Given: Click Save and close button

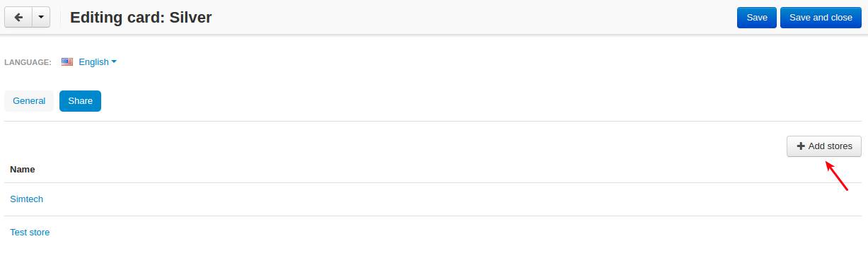Looking at the screenshot, I should tap(821, 18).
